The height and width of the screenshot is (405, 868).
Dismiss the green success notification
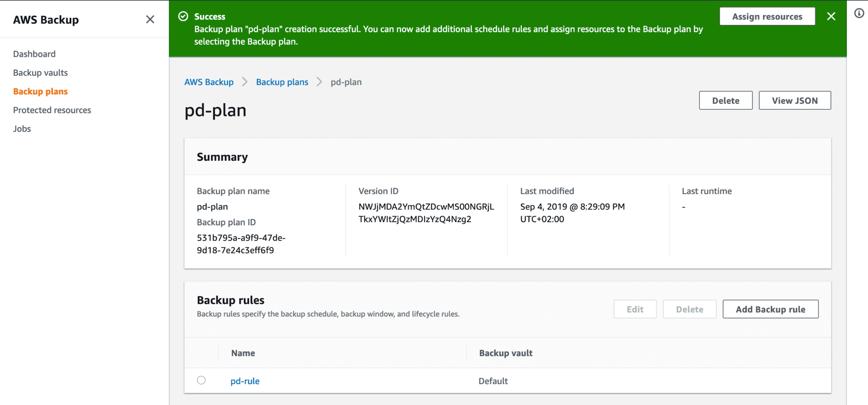[x=831, y=16]
